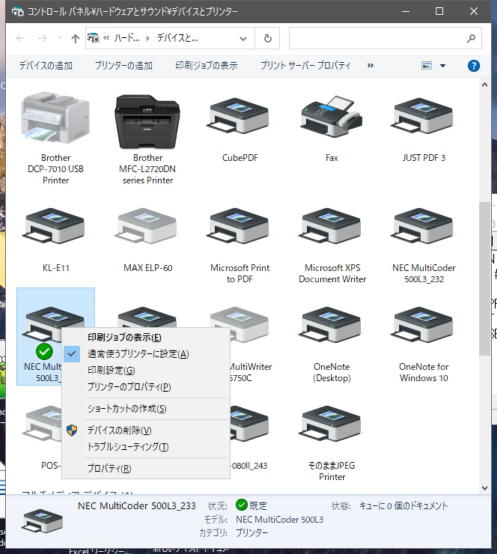
Task: Click プリント サーバー プロパティ toolbar button
Action: [x=305, y=66]
